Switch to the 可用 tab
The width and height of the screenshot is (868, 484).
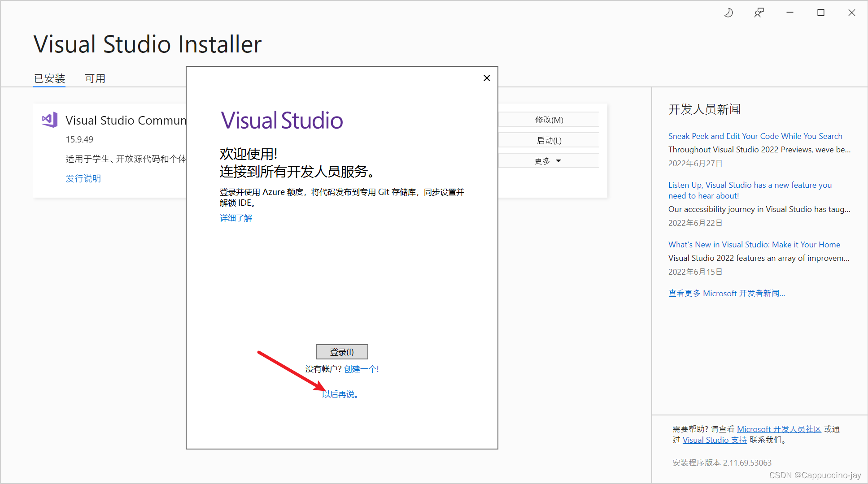(x=95, y=78)
